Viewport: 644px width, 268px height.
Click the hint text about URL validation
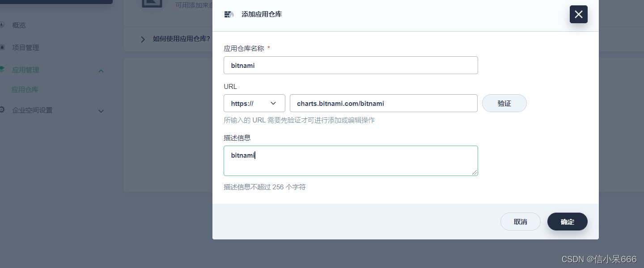click(299, 120)
